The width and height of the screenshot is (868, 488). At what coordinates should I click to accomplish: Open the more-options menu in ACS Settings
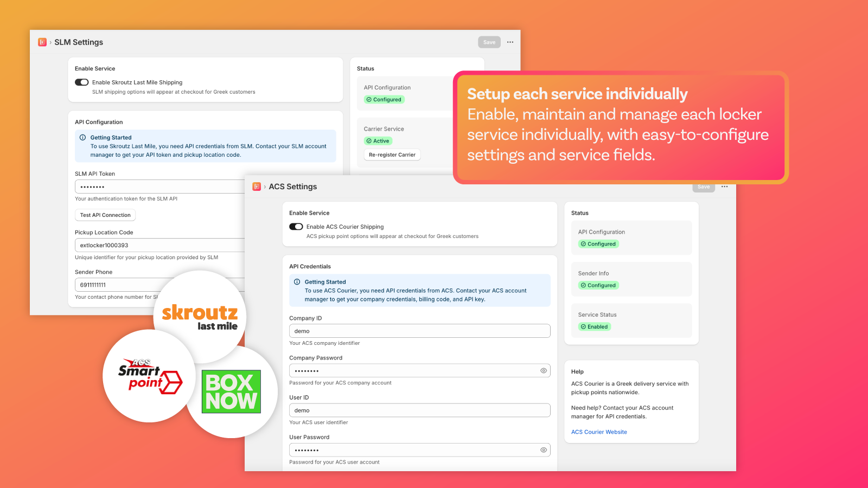click(724, 187)
